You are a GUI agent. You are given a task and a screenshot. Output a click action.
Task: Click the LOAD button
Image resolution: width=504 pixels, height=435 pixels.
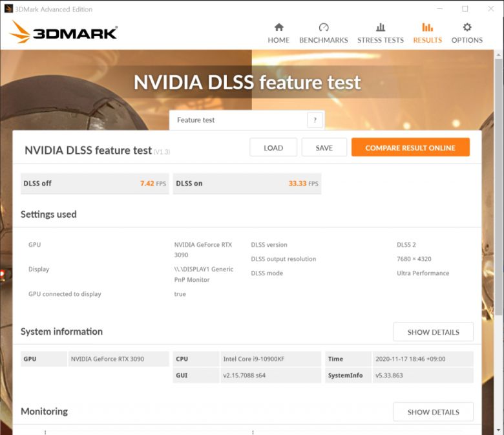tap(273, 148)
